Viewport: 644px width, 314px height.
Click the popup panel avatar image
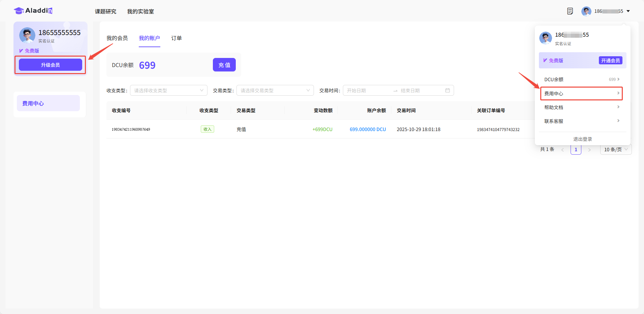pyautogui.click(x=545, y=38)
